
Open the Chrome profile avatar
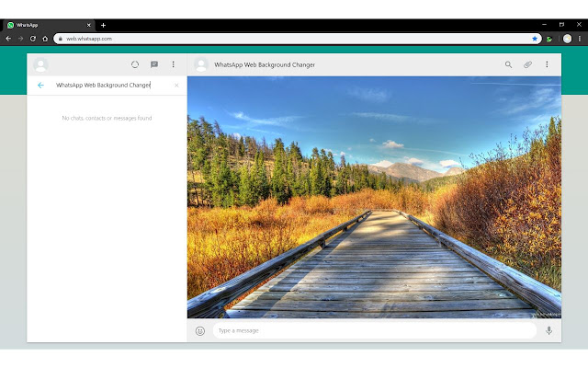(x=568, y=39)
